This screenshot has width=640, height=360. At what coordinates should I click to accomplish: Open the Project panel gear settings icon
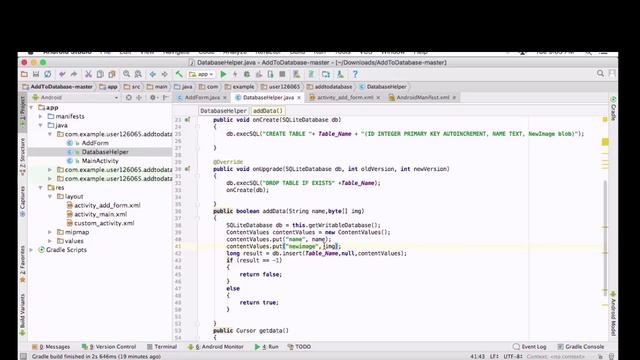pos(153,98)
